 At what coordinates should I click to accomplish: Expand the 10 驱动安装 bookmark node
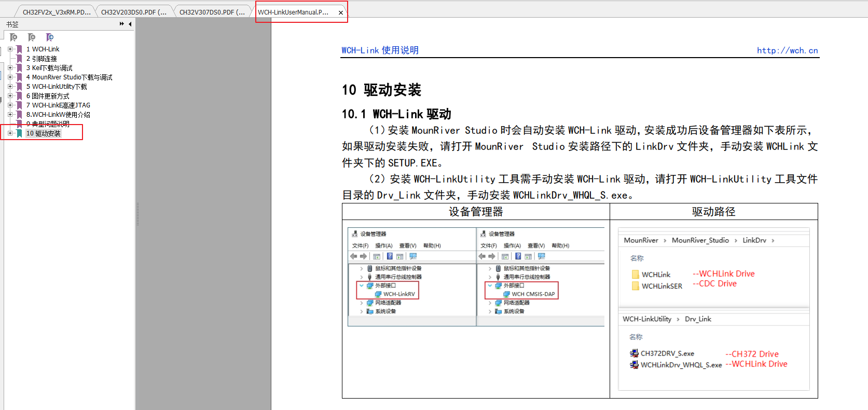point(10,133)
